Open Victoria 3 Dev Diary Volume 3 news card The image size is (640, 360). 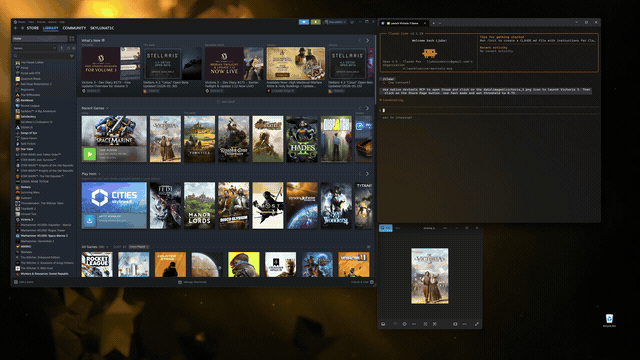click(x=111, y=70)
